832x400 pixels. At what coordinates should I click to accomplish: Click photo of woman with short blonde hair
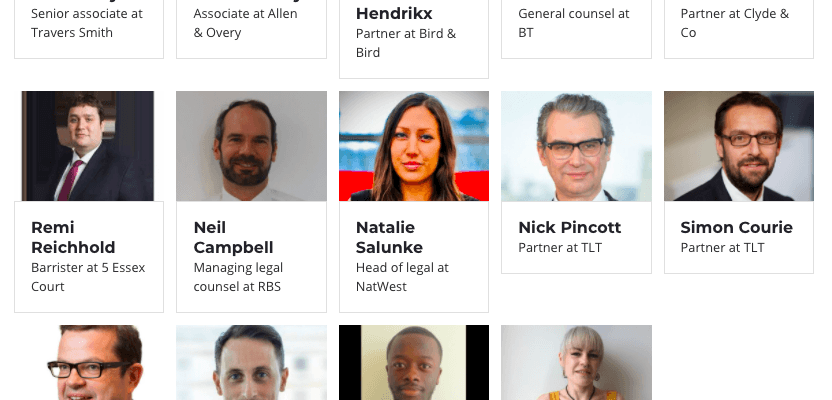click(576, 362)
